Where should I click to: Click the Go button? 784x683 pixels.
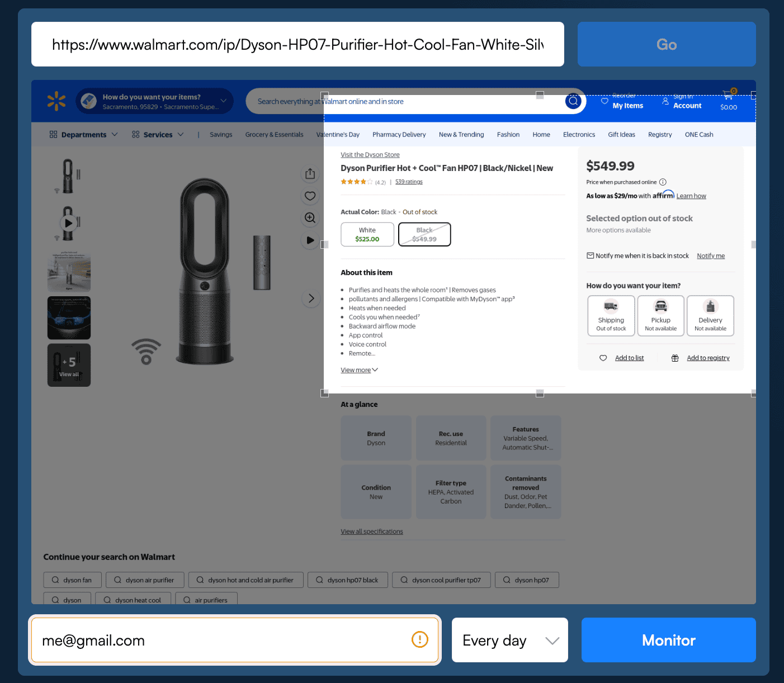click(x=667, y=44)
